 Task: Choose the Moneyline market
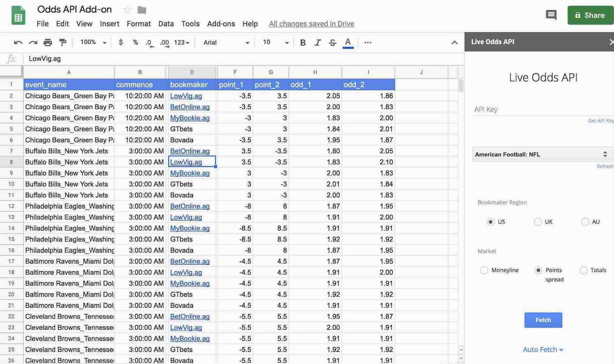pos(484,270)
